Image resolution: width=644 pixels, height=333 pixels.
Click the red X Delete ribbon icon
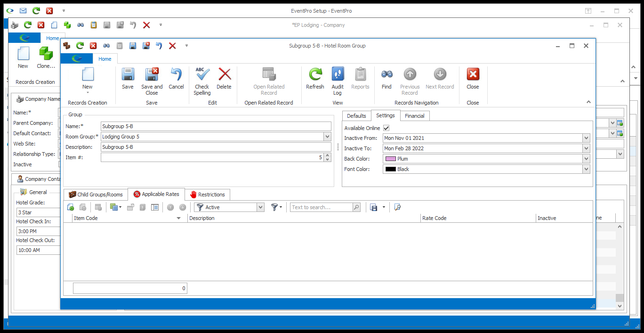(224, 74)
